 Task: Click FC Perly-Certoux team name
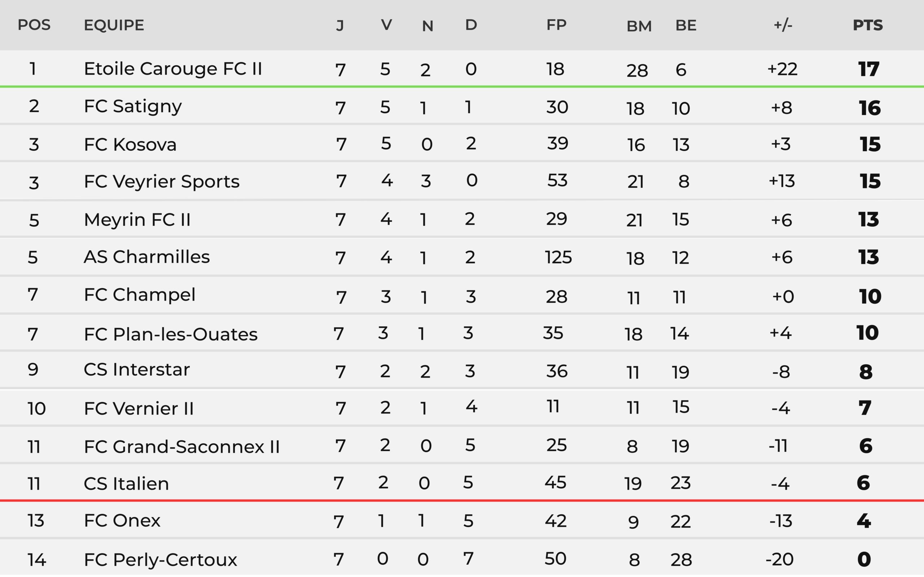[x=160, y=560]
